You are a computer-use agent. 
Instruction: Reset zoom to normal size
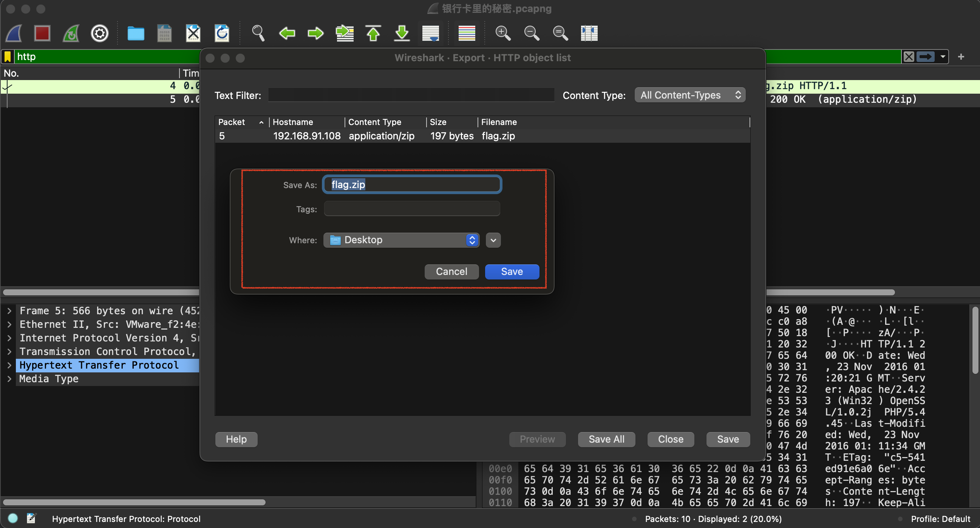(x=560, y=34)
